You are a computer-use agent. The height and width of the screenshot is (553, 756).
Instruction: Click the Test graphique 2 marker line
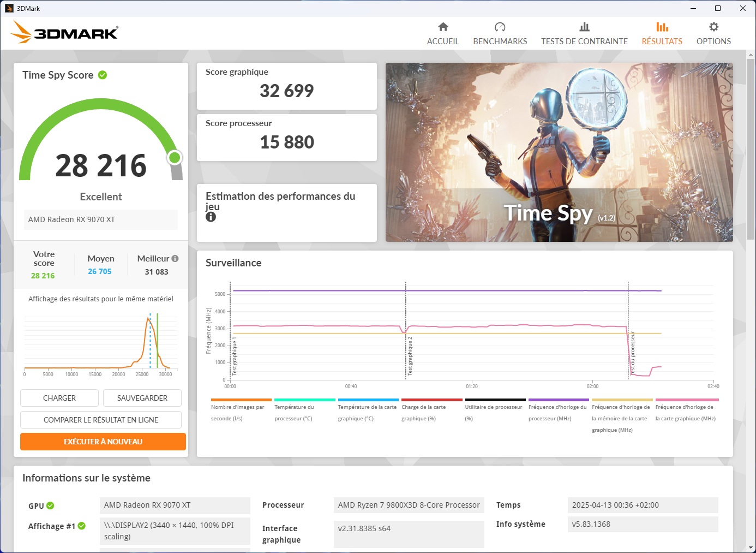(x=406, y=330)
